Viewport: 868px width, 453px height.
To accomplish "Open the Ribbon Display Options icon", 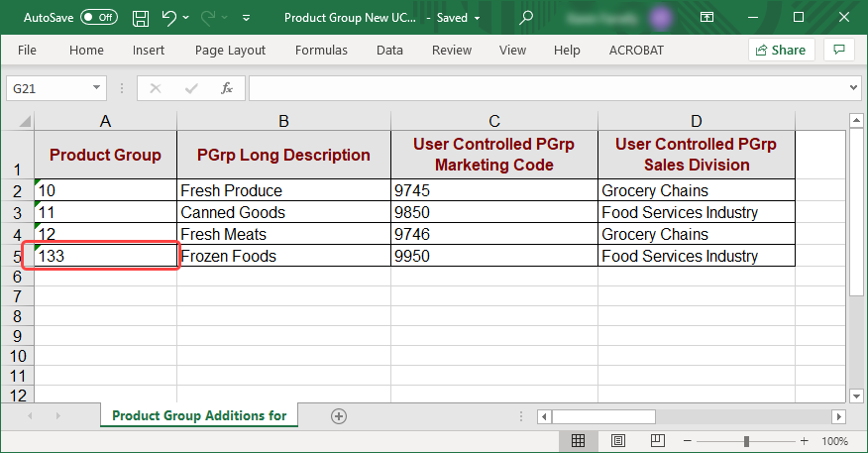I will tap(707, 18).
